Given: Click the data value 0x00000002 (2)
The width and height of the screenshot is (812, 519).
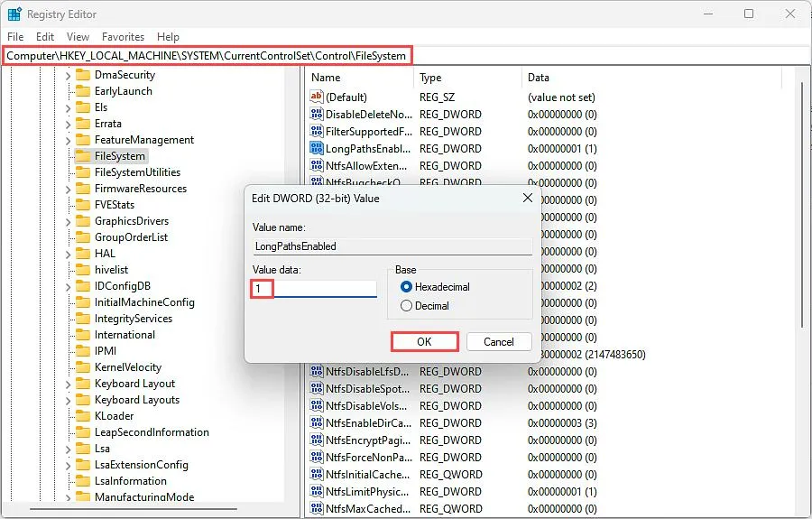Looking at the screenshot, I should coord(568,286).
